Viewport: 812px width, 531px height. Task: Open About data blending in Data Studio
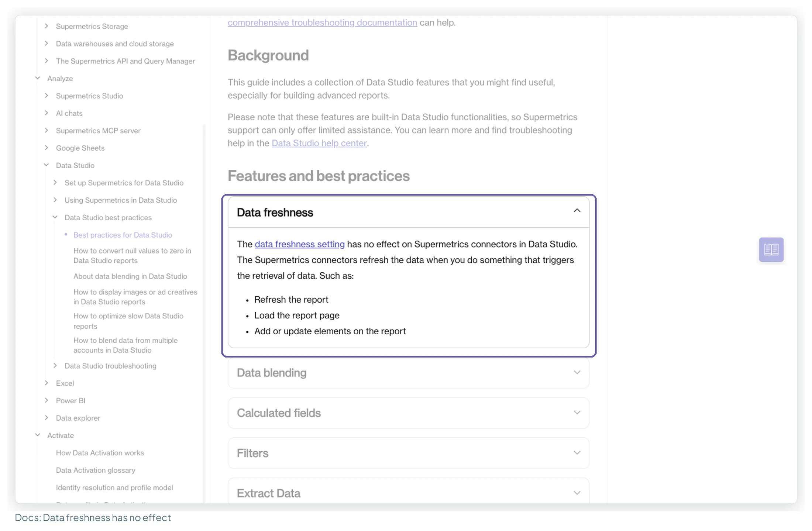[130, 276]
